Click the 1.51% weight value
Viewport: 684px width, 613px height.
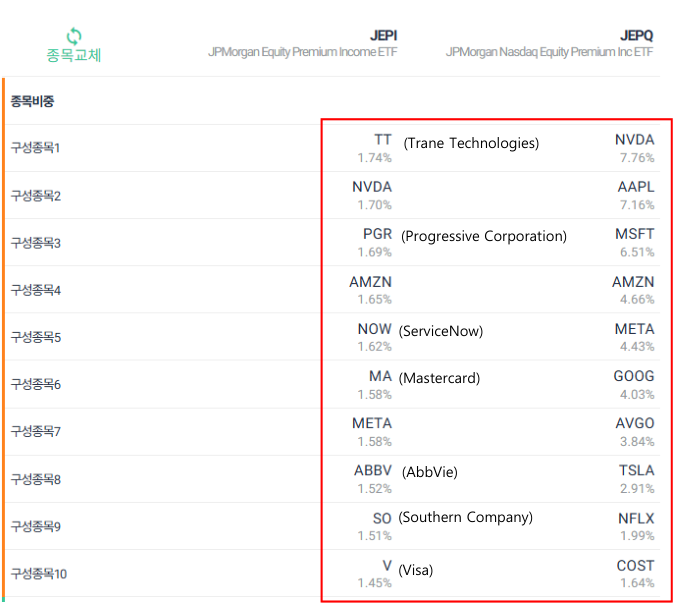coord(375,536)
